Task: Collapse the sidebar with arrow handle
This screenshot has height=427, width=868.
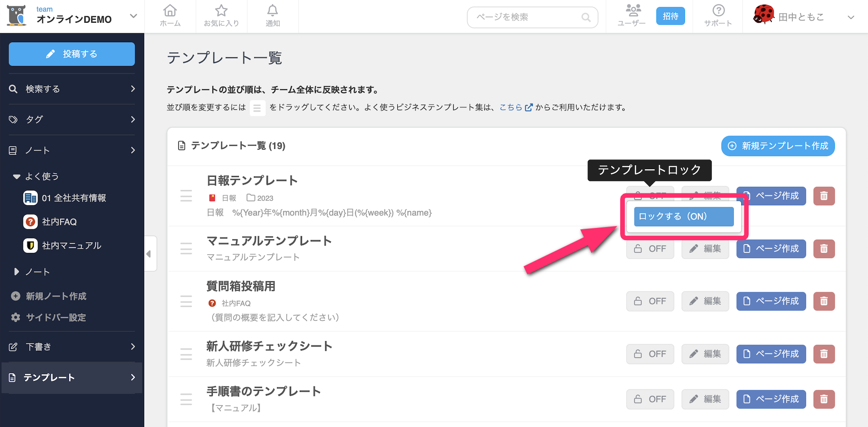Action: 149,254
